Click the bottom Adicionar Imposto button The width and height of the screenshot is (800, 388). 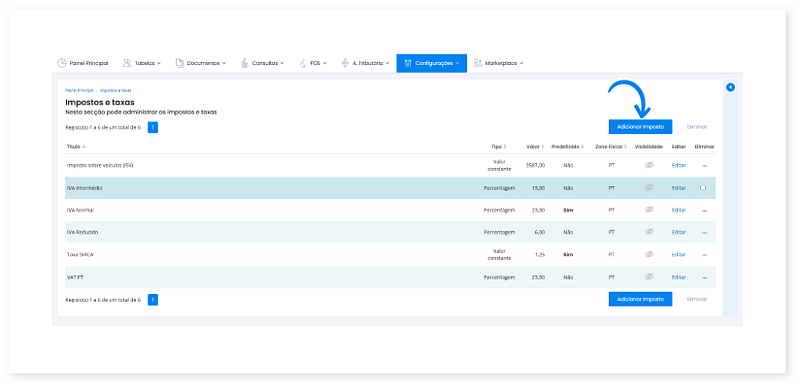pos(640,299)
